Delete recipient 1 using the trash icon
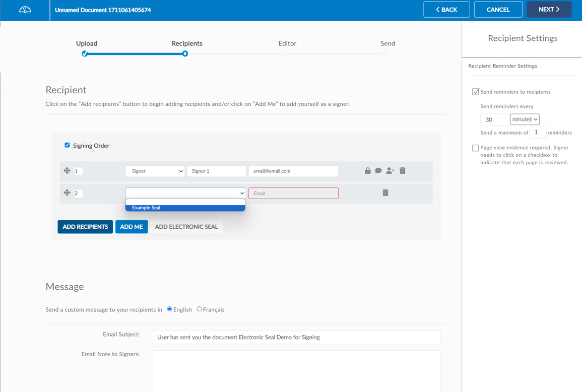Image resolution: width=582 pixels, height=392 pixels. [403, 171]
